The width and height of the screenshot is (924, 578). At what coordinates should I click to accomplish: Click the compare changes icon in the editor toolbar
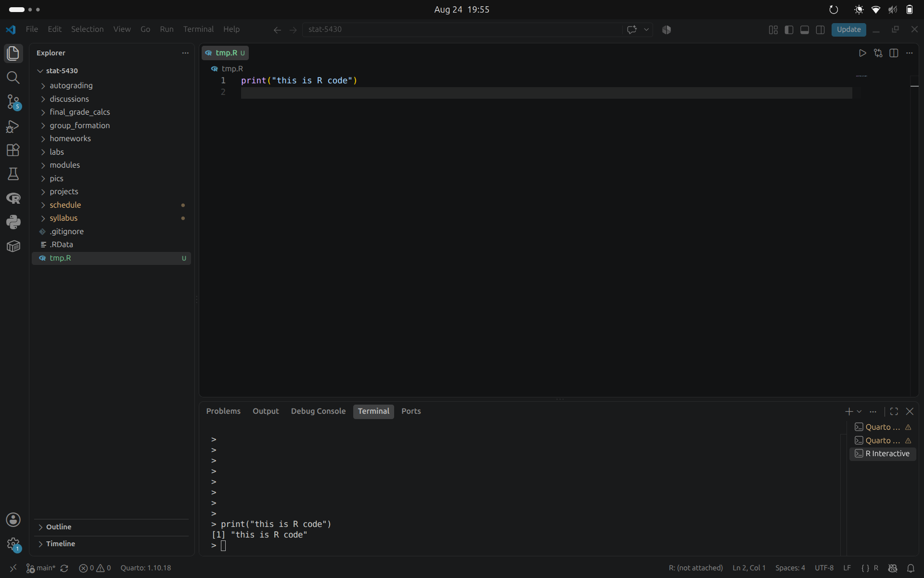(x=878, y=53)
